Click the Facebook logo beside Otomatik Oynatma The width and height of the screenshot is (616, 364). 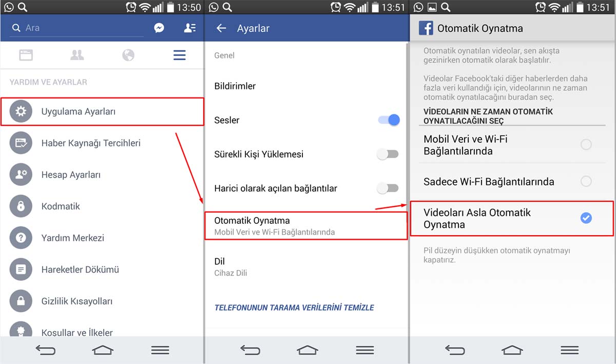[x=426, y=28]
